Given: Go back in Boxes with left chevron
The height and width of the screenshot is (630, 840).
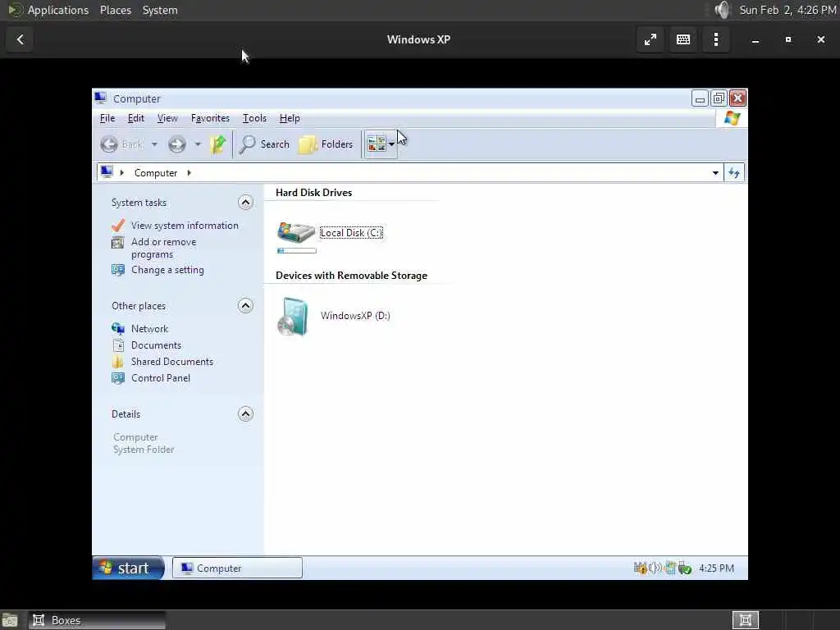Looking at the screenshot, I should (21, 39).
